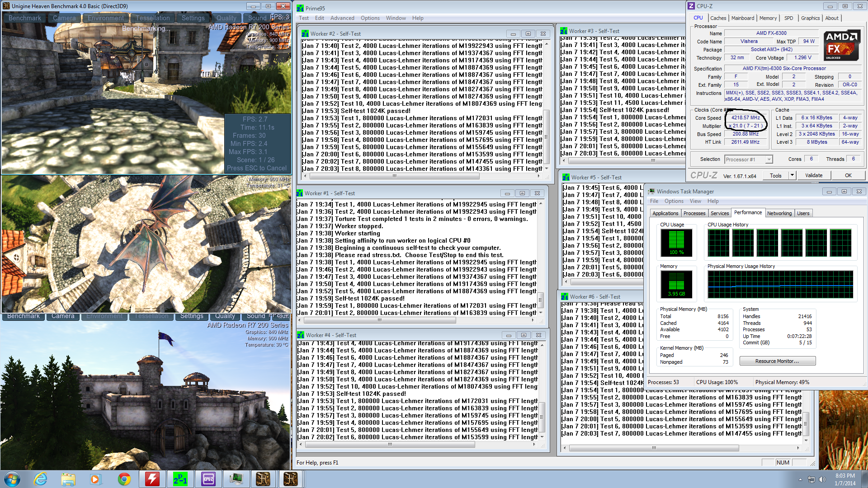Click the AMD FX logo in CPU-Z
Screen dimensions: 868x488
pyautogui.click(x=841, y=46)
